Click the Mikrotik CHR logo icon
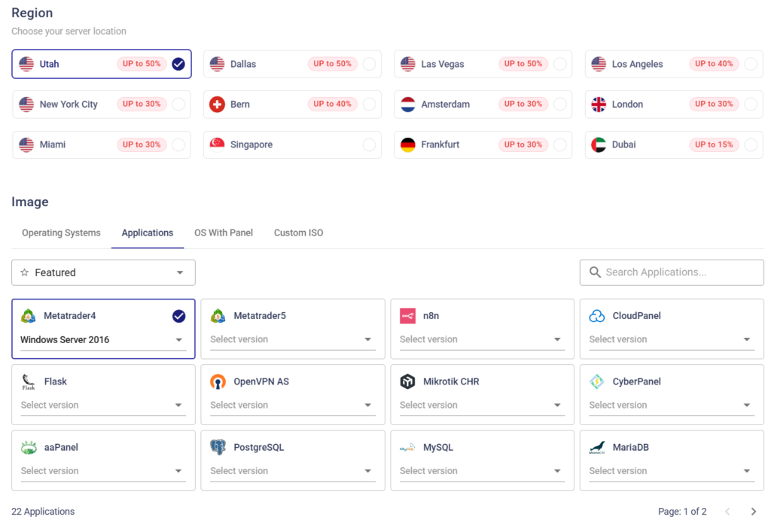Screen dimensions: 771x532 point(407,382)
